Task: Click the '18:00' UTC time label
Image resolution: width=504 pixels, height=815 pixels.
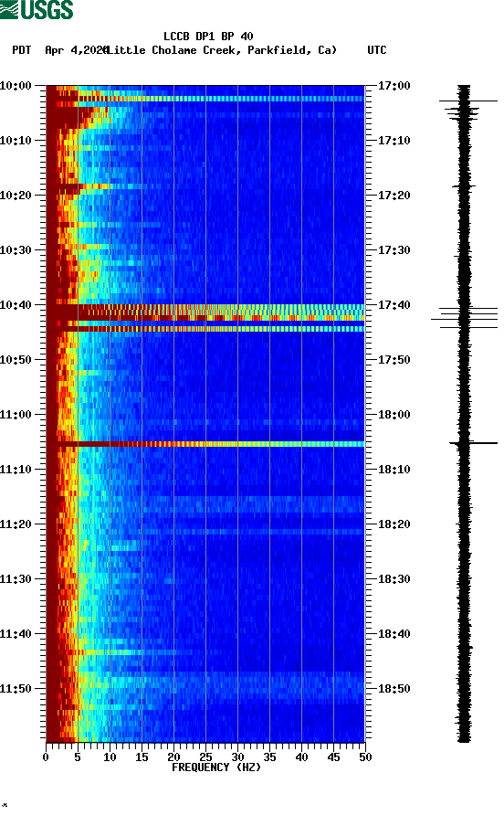Action: [x=394, y=414]
